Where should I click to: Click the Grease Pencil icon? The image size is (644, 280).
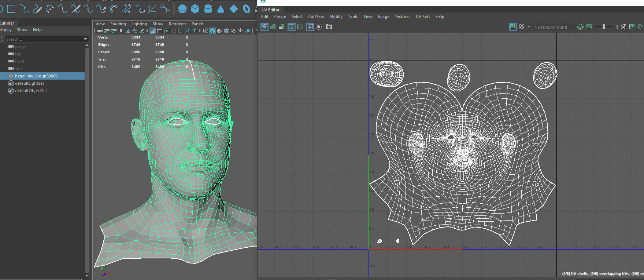(x=141, y=31)
